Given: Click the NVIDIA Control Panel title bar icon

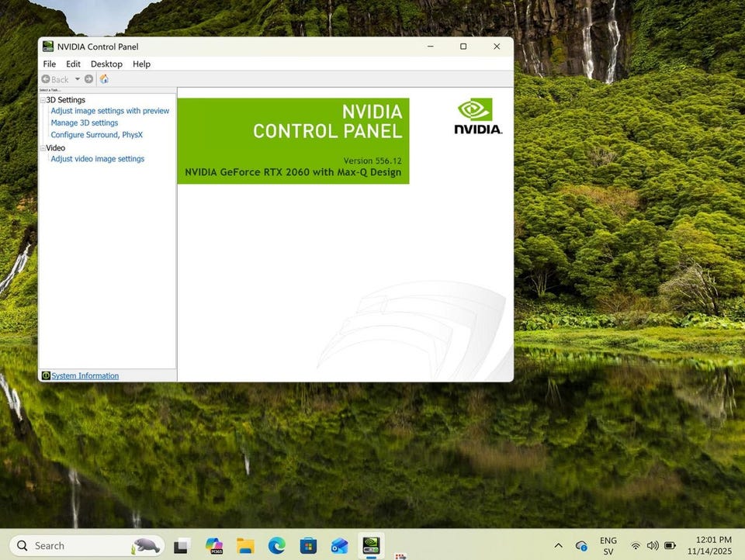Looking at the screenshot, I should click(48, 46).
